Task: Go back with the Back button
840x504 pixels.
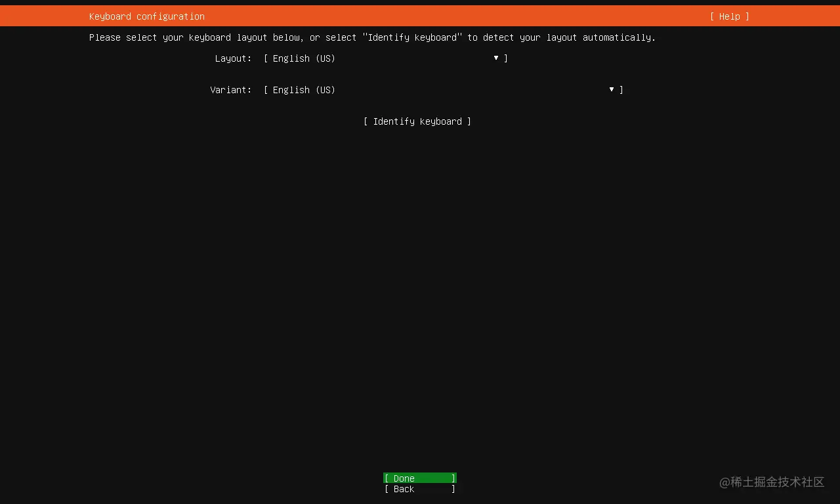Action: 420,489
